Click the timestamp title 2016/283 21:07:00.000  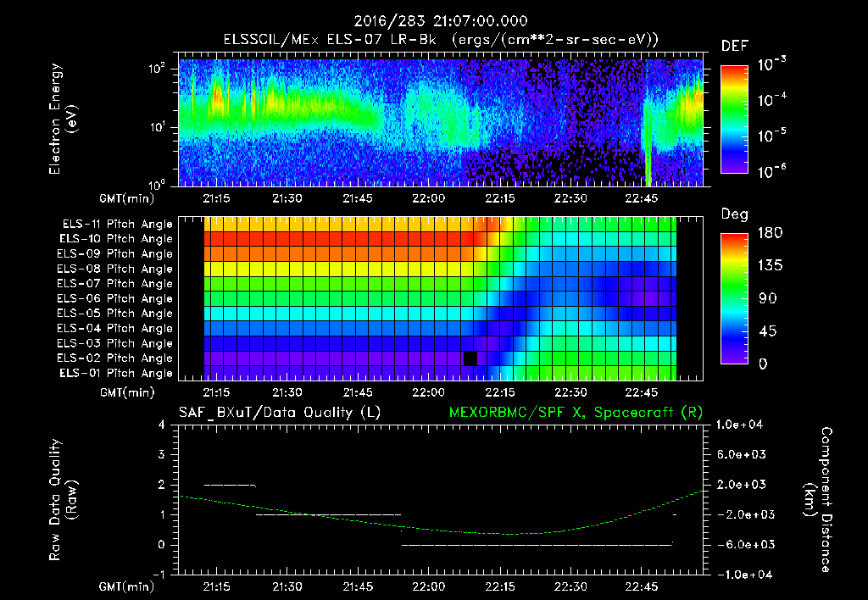[x=441, y=21]
